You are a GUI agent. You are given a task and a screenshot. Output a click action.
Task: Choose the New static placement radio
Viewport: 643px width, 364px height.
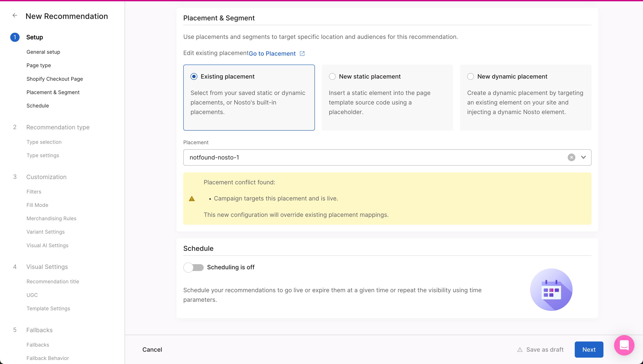point(332,76)
